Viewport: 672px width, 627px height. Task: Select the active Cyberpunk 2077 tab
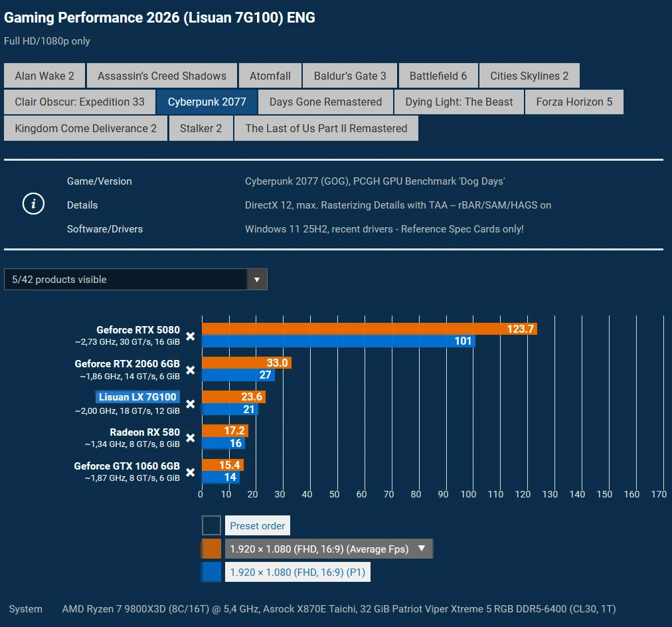[x=207, y=102]
